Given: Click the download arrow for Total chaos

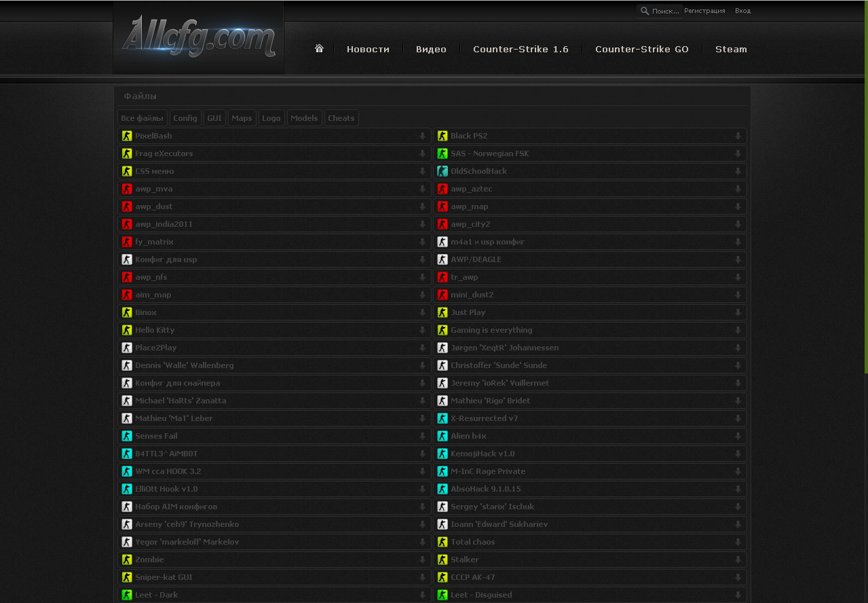Looking at the screenshot, I should click(738, 542).
